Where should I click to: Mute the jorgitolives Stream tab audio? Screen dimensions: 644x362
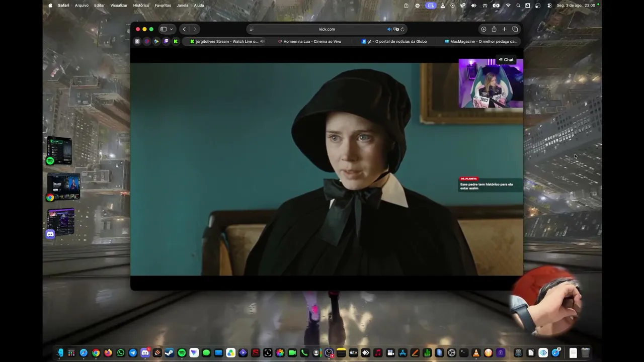pyautogui.click(x=262, y=42)
